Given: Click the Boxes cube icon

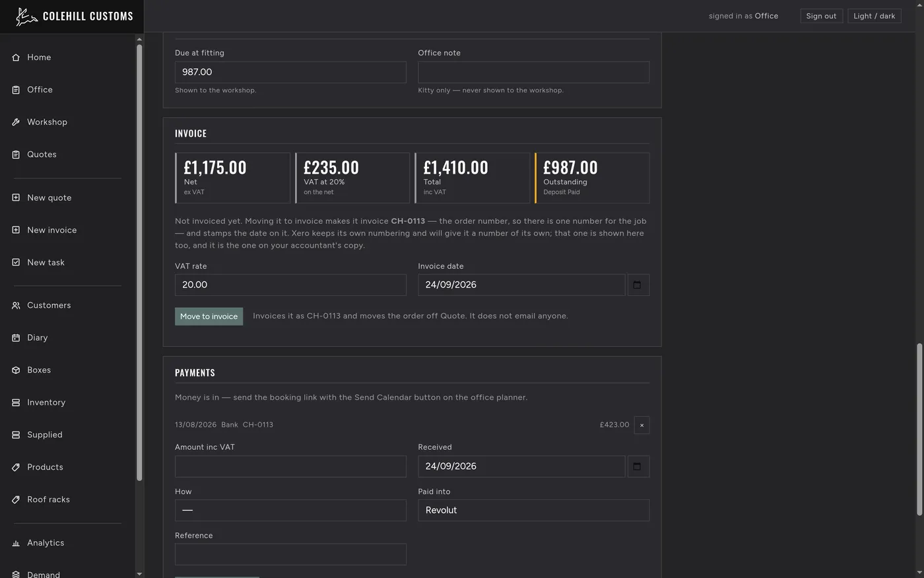Looking at the screenshot, I should [x=16, y=370].
